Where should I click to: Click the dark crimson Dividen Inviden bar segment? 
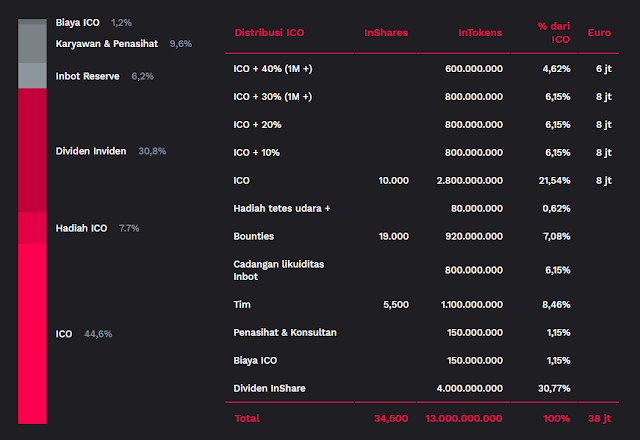[x=32, y=150]
